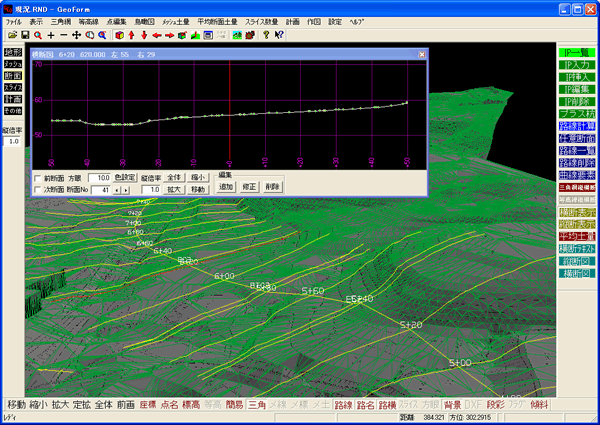Click the save floppy disk icon
The width and height of the screenshot is (600, 425).
click(x=25, y=35)
